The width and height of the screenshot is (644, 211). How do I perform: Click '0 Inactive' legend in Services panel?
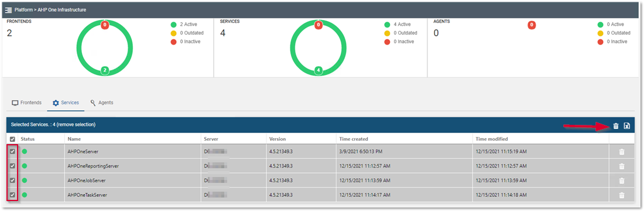pyautogui.click(x=399, y=42)
